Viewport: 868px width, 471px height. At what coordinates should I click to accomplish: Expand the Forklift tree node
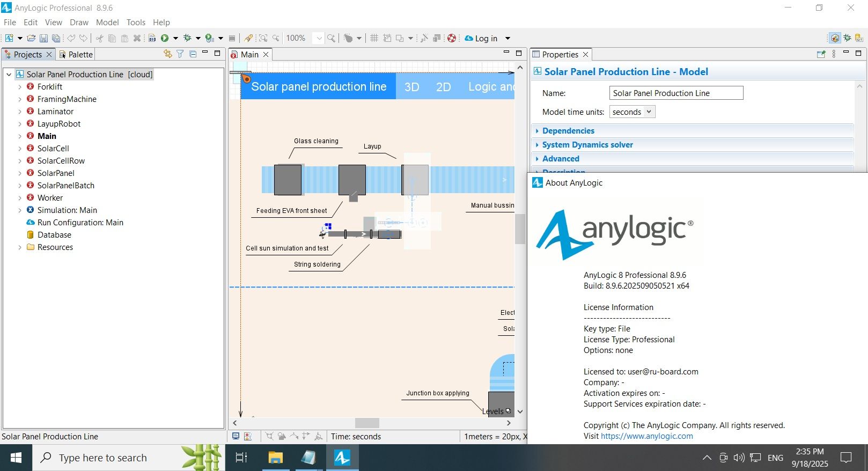[x=20, y=87]
